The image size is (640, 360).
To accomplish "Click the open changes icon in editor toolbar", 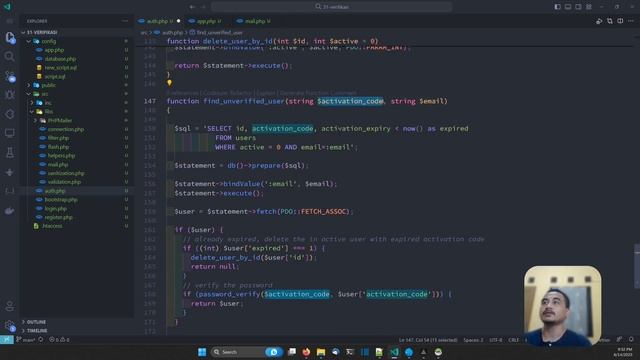I will [x=609, y=21].
